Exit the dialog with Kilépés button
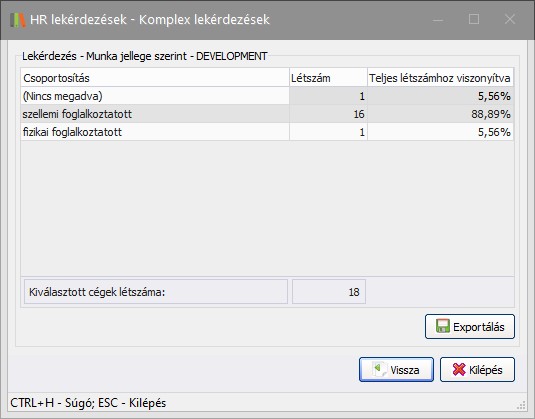 [477, 370]
